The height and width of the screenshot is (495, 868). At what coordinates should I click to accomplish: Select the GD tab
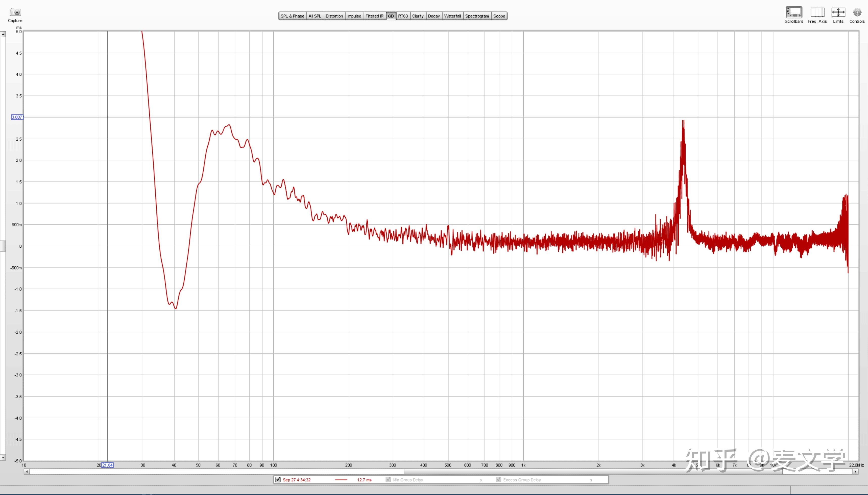(391, 16)
